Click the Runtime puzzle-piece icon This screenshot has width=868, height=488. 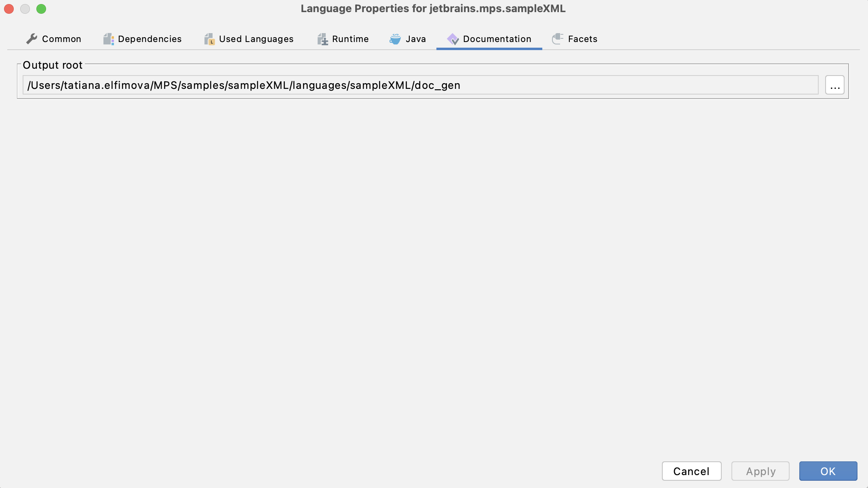point(322,39)
